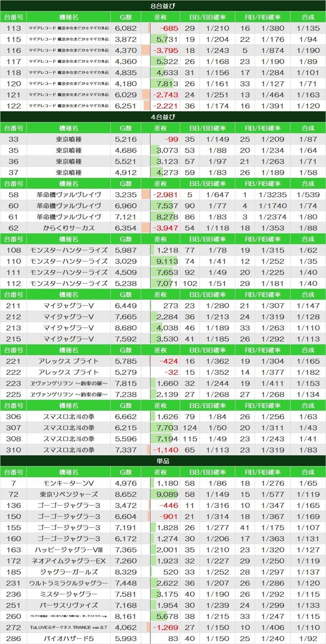The image size is (326, 644).
Task: Click 2,139 difference value in row 225
Action: [x=167, y=394]
